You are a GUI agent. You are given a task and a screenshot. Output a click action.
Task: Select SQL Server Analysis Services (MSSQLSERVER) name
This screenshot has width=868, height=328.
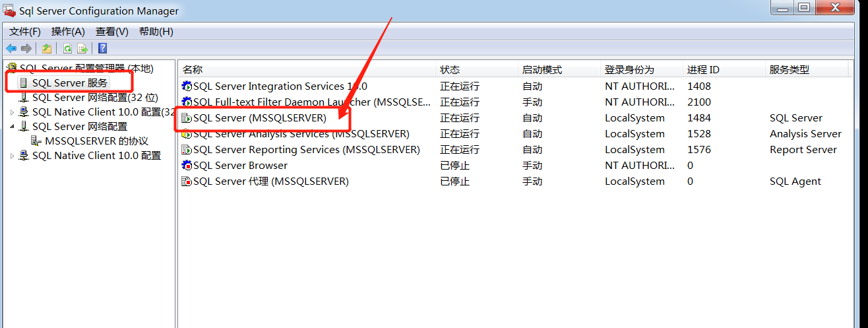point(301,134)
